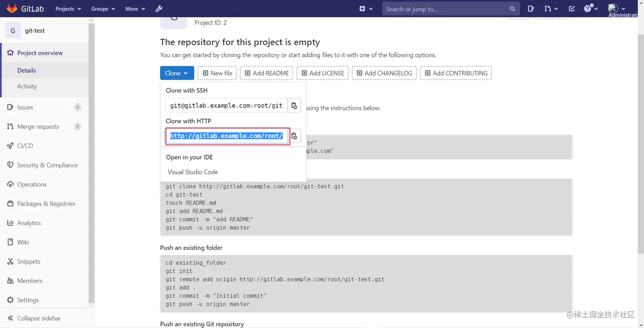Click the Search or jump to field

click(445, 9)
